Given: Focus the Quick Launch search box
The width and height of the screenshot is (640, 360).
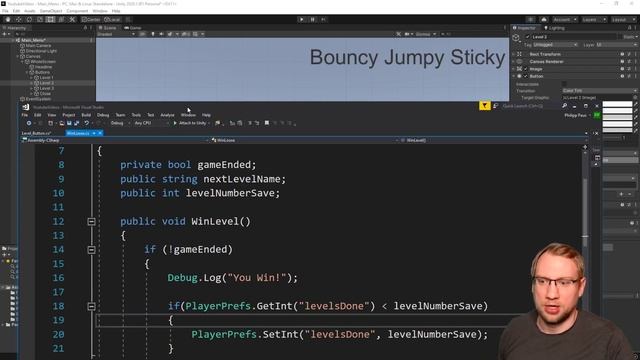Looking at the screenshot, I should point(527,106).
